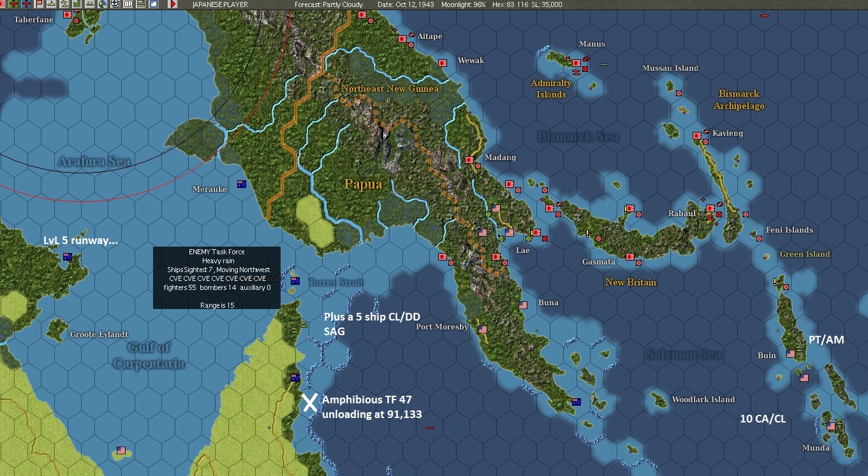Click the two yellow ships toolbar icon
The image size is (868, 476).
64,4
